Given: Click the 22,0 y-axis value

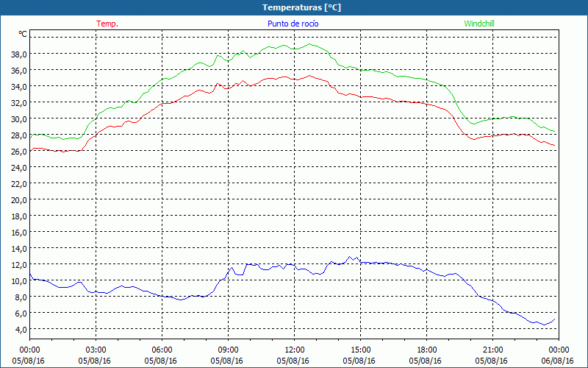Looking at the screenshot, I should (x=19, y=183).
